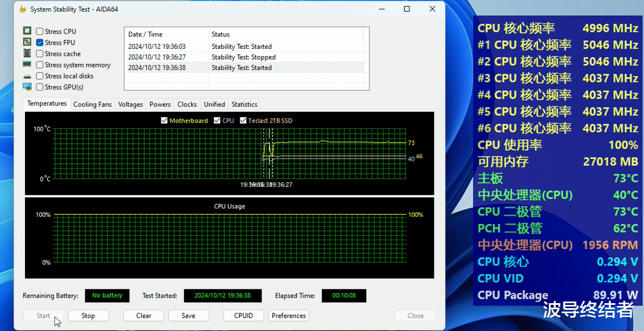The image size is (644, 331).
Task: Click the Test Started timestamp field
Action: (222, 296)
